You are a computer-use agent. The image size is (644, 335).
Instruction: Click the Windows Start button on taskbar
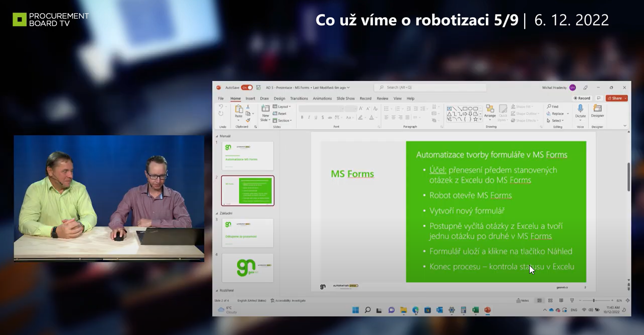pyautogui.click(x=355, y=310)
